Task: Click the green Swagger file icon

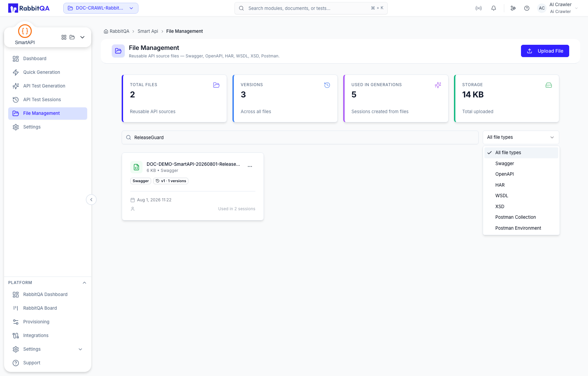Action: point(136,167)
